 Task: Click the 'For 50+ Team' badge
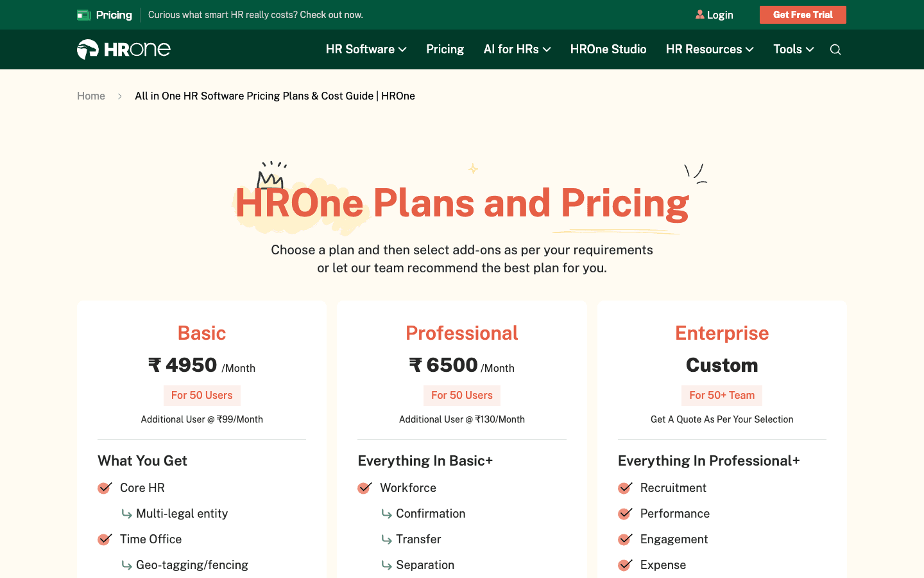click(722, 396)
